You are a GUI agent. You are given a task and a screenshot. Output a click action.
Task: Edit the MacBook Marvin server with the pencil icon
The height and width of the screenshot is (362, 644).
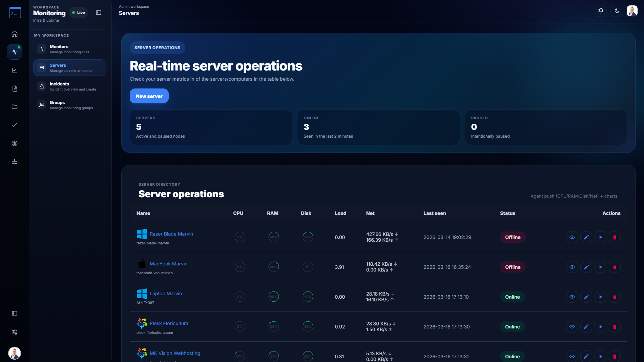(586, 267)
